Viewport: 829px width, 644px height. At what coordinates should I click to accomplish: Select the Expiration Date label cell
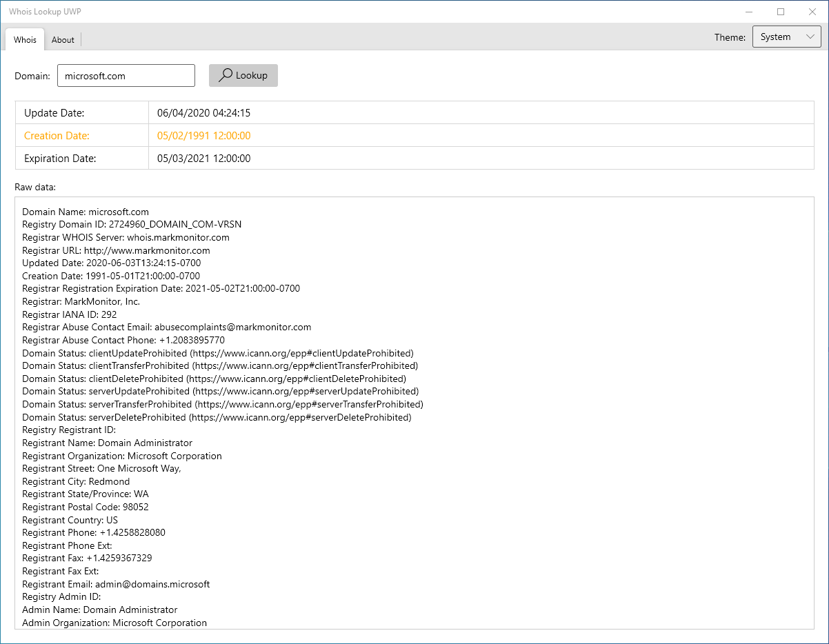[82, 158]
